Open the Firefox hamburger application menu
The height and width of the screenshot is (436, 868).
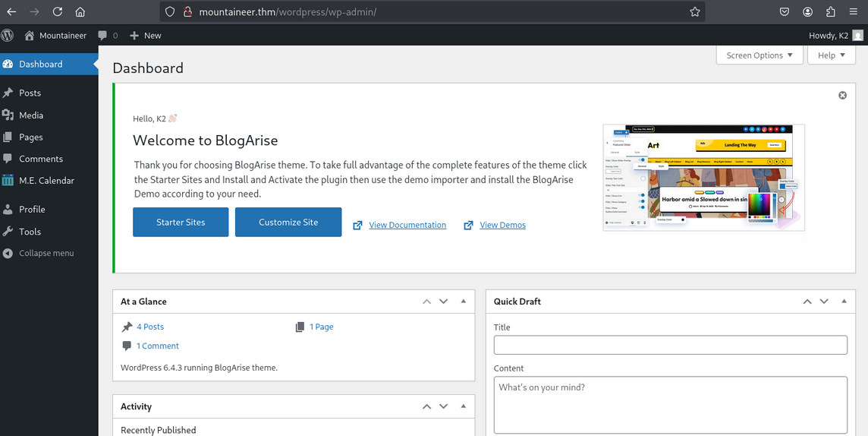[x=854, y=12]
